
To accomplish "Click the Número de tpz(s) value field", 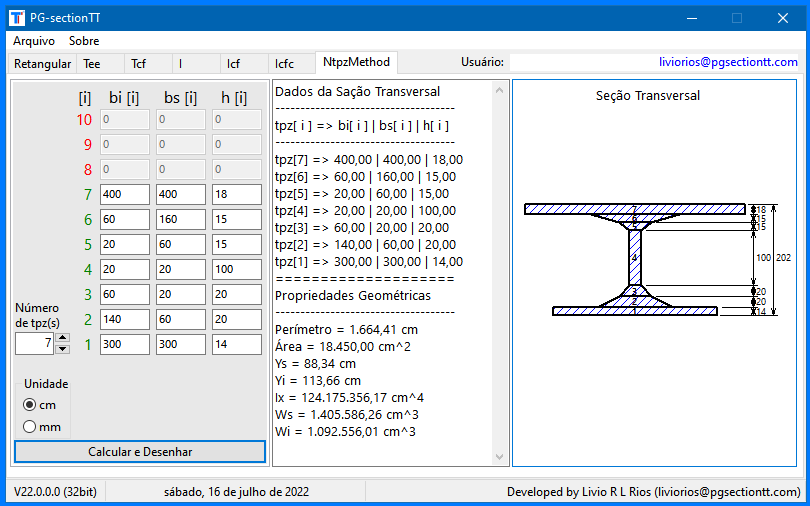I will click(35, 343).
